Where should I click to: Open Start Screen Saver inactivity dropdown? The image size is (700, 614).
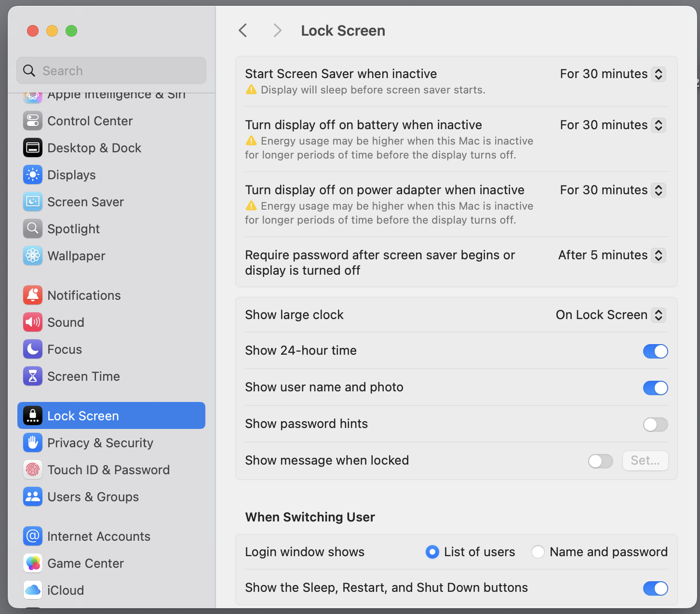[x=612, y=74]
